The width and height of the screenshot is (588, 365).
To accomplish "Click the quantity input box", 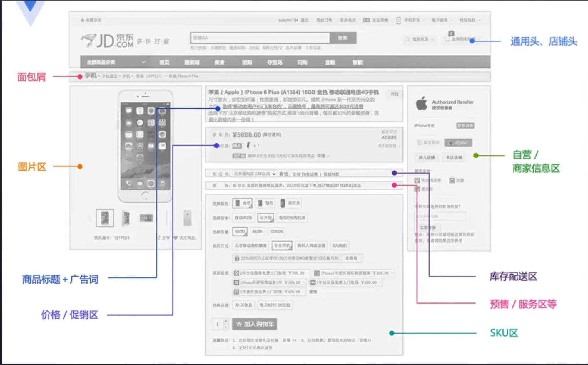I will tap(218, 324).
